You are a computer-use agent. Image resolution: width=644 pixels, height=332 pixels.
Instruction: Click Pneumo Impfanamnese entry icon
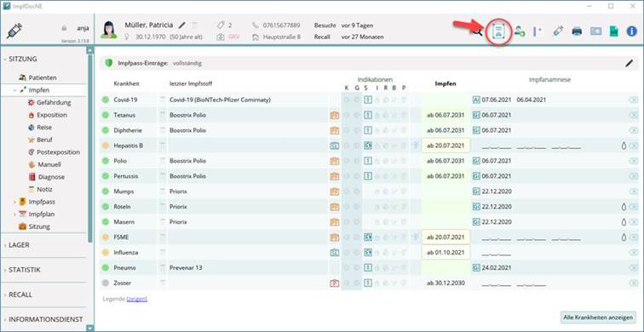[476, 267]
